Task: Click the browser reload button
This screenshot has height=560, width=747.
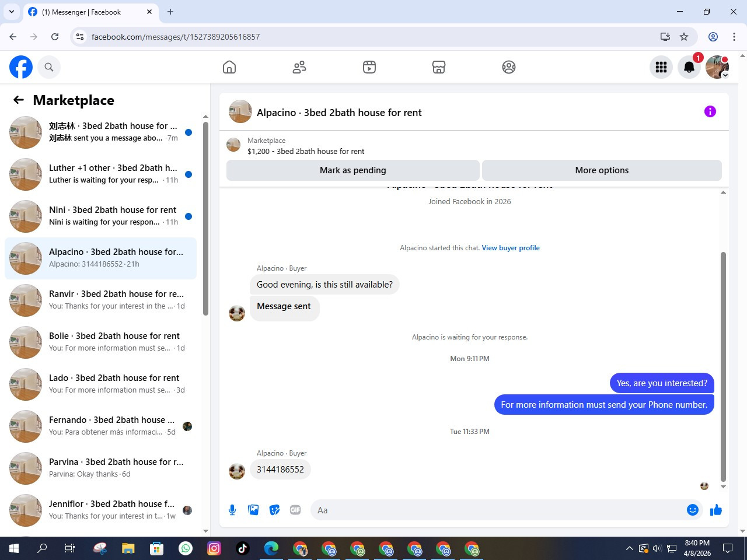Action: click(x=55, y=37)
